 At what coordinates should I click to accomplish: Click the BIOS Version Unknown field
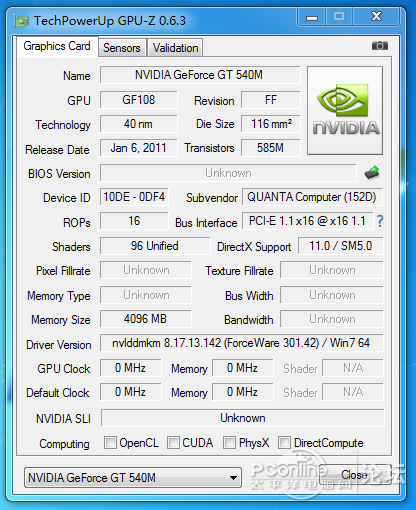(228, 173)
